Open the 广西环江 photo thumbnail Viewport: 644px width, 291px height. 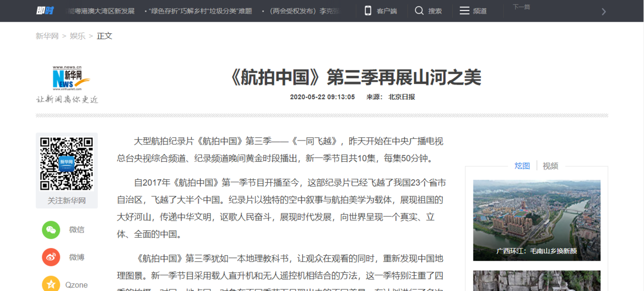point(536,220)
